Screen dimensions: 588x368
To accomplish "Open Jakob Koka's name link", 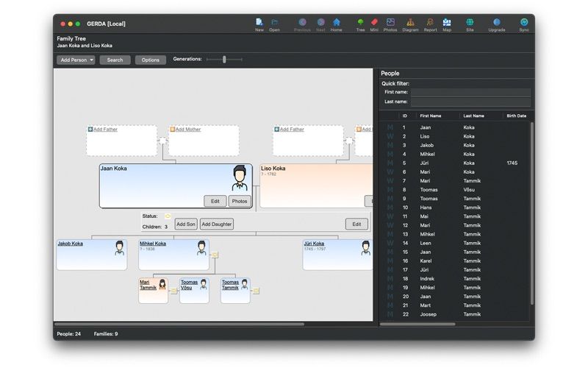I will (70, 244).
